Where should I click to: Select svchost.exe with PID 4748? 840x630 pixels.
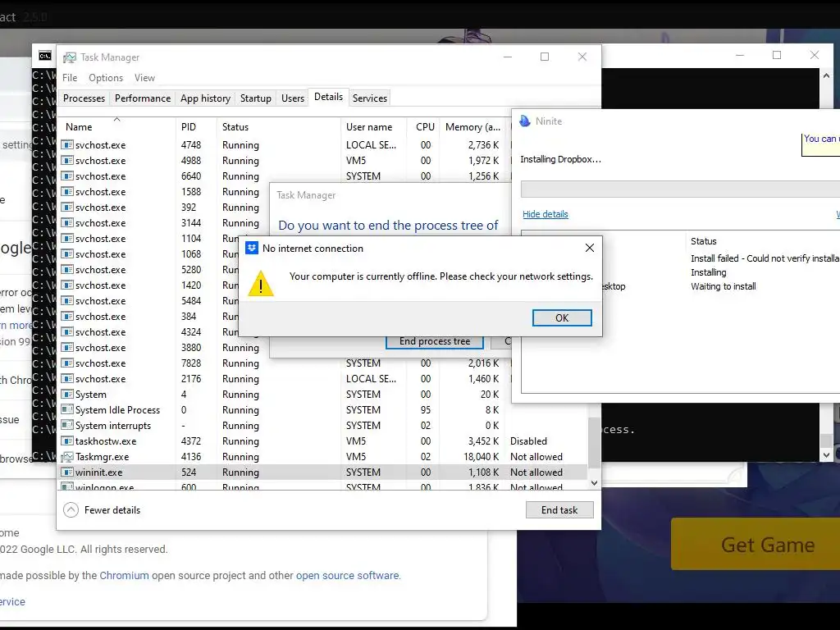coord(284,144)
